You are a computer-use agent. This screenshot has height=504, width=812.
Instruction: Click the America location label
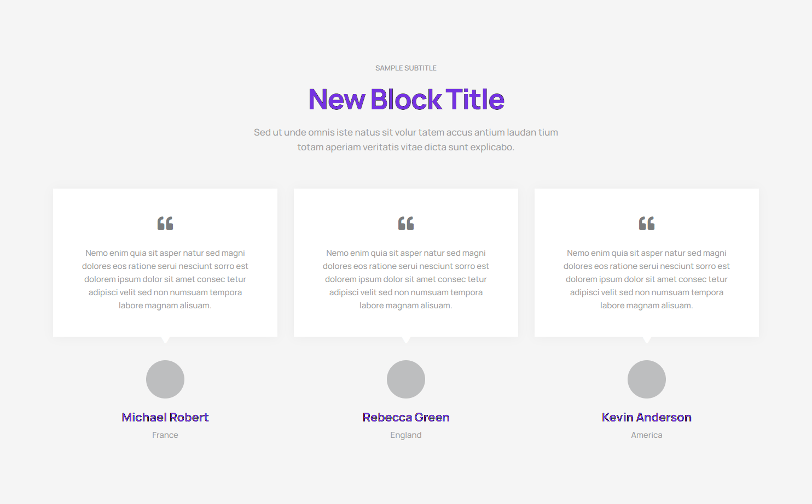click(647, 435)
